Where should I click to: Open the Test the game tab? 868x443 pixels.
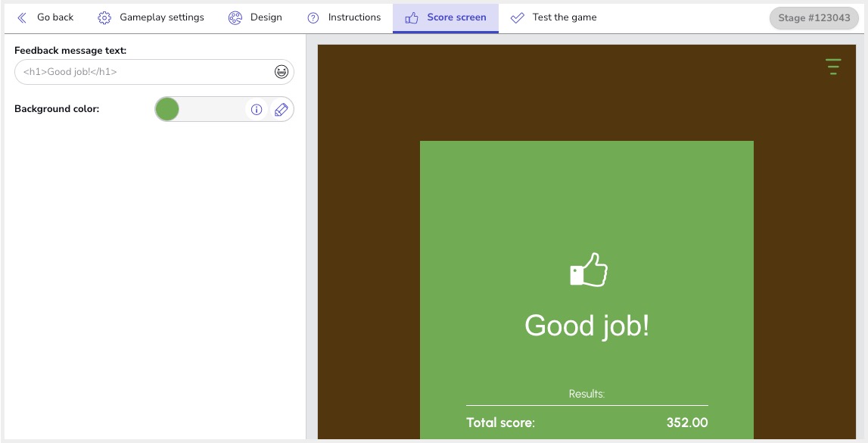(x=554, y=17)
